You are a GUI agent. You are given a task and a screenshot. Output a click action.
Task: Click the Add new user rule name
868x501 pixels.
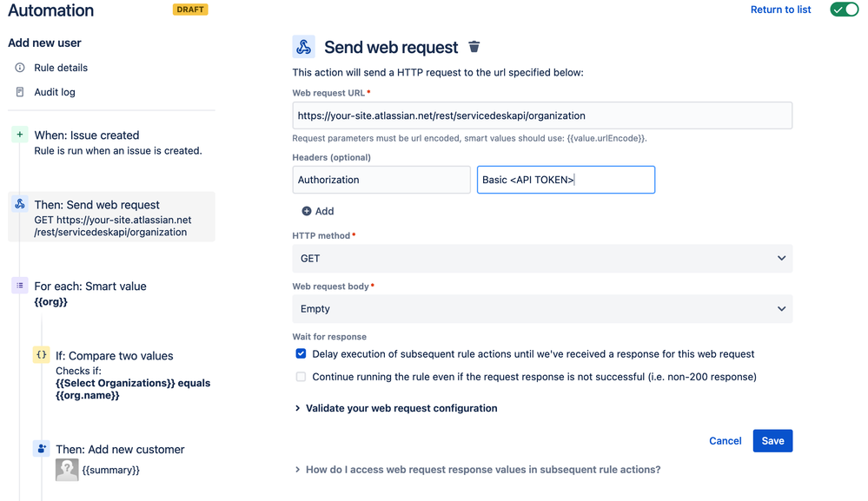click(x=44, y=43)
